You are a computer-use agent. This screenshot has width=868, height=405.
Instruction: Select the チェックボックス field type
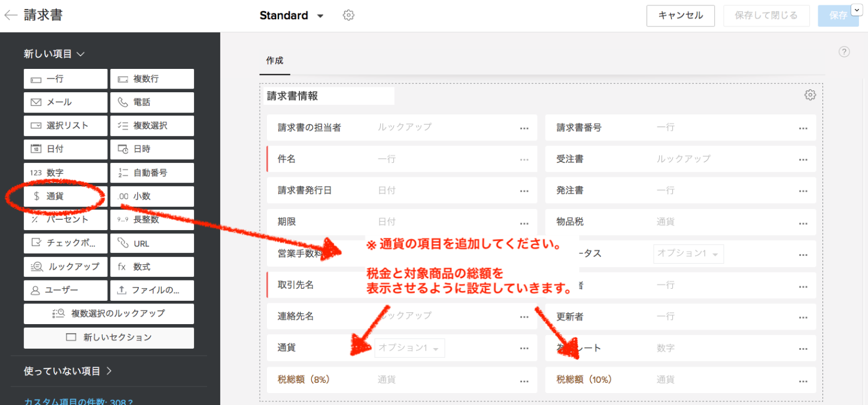click(66, 243)
